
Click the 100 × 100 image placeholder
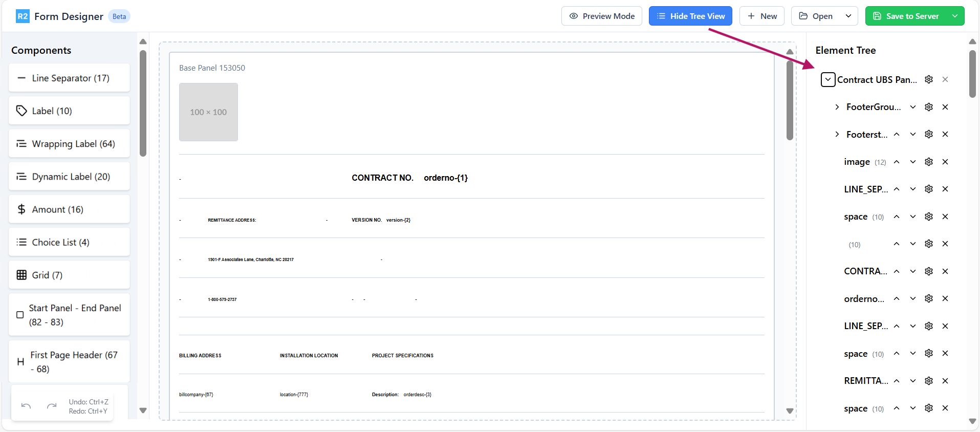(x=208, y=112)
